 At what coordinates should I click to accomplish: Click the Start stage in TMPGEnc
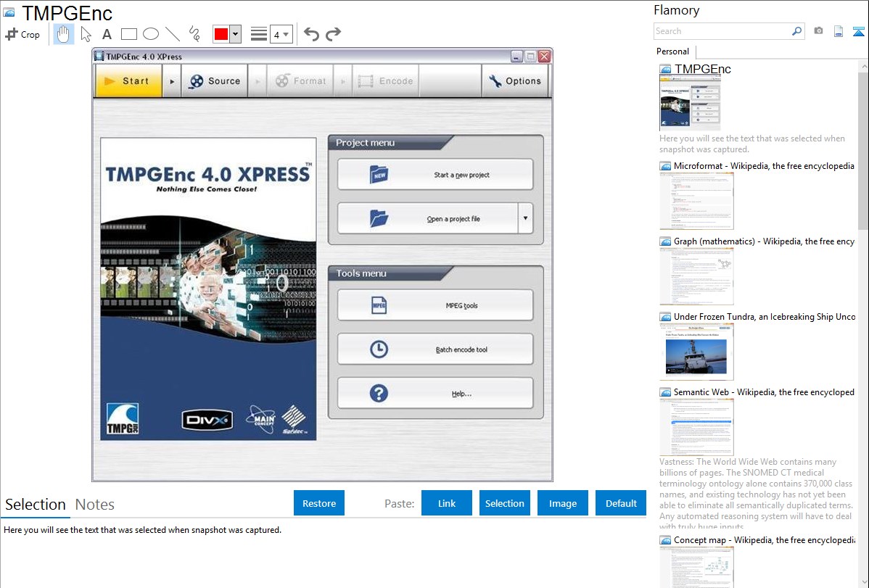(x=128, y=81)
